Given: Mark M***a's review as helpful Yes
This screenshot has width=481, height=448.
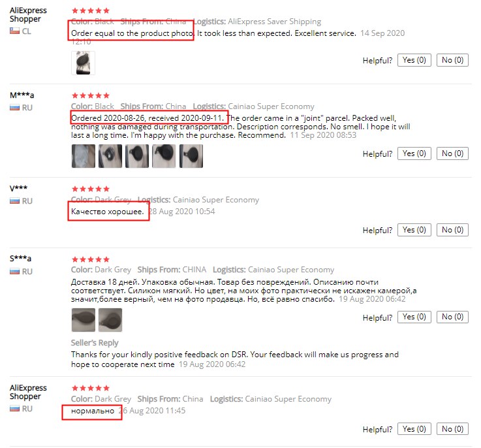Looking at the screenshot, I should [x=414, y=153].
